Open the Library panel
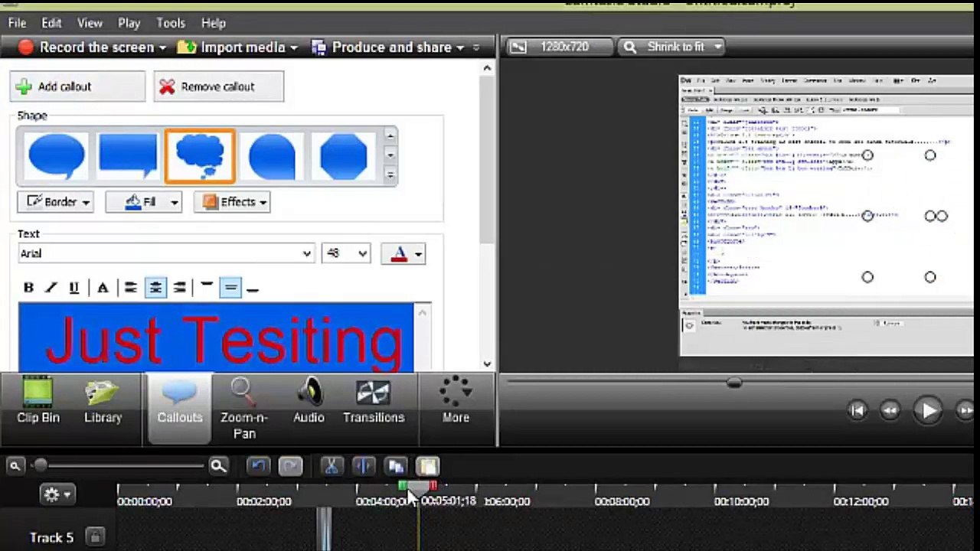980x551 pixels. click(103, 403)
